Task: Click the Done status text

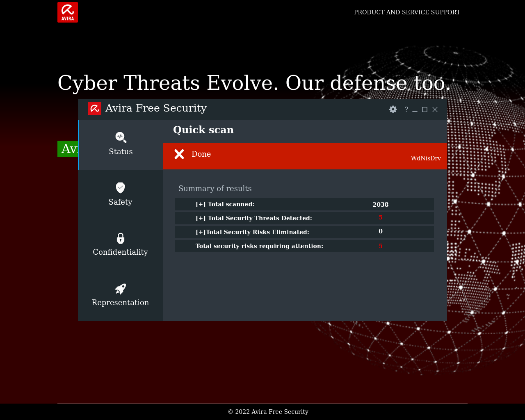Action: tap(201, 154)
